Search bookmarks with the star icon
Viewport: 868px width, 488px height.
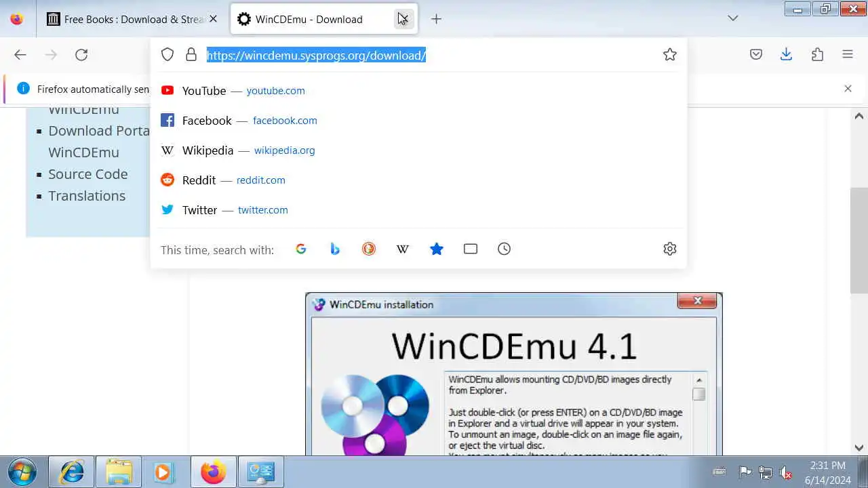point(437,249)
